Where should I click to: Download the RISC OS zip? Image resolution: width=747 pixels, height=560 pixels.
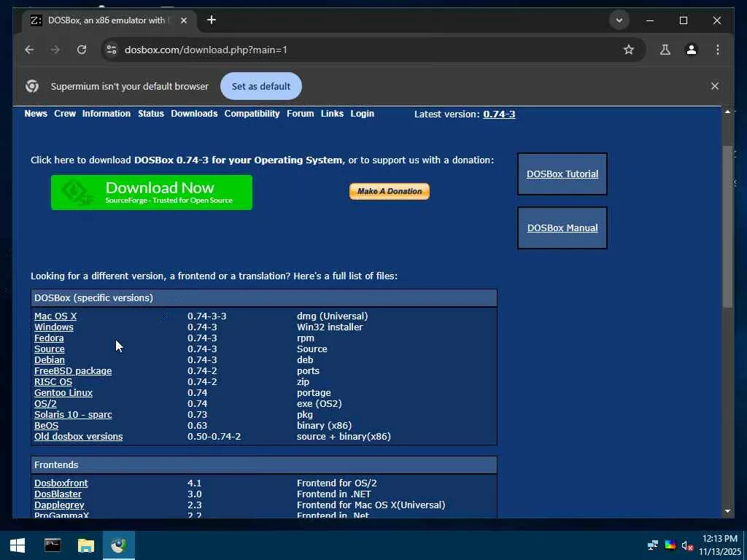click(x=53, y=382)
